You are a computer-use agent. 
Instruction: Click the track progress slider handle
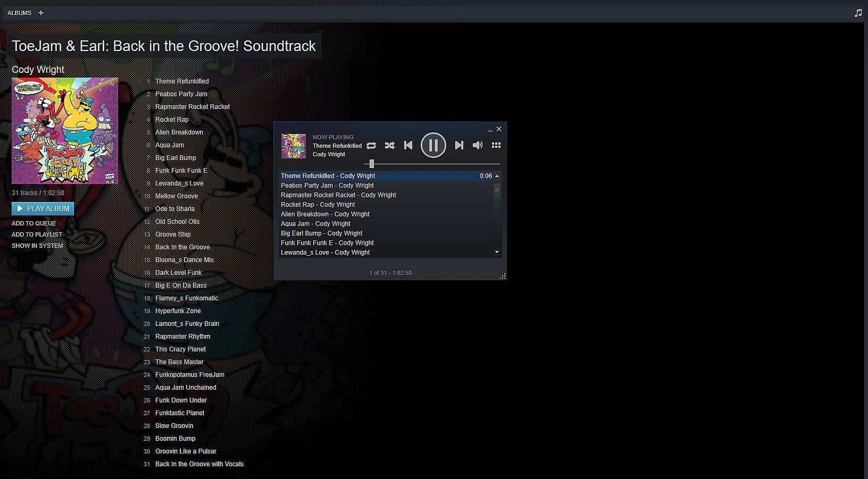(x=372, y=164)
